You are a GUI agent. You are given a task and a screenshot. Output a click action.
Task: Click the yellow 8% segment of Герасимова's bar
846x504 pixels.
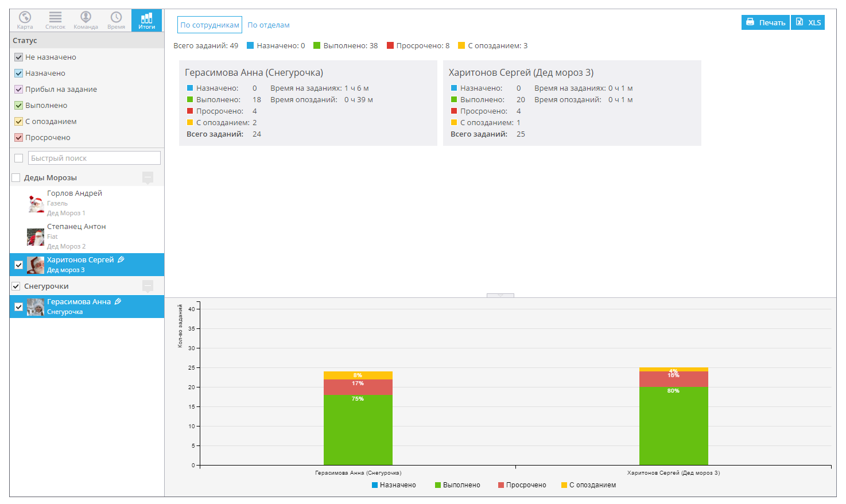(x=358, y=375)
